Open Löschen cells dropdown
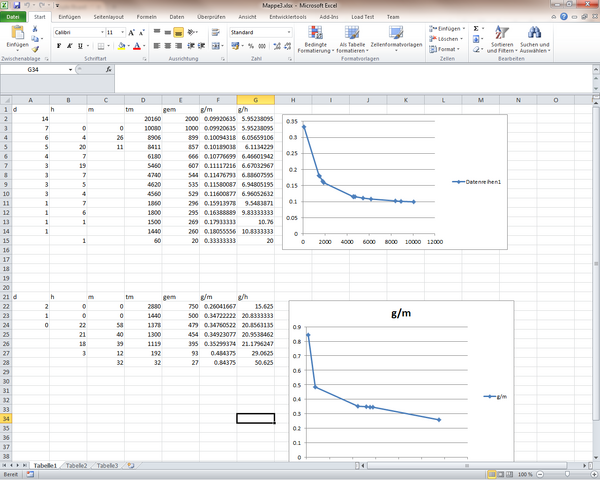Image resolution: width=600 pixels, height=480 pixels. click(x=446, y=39)
